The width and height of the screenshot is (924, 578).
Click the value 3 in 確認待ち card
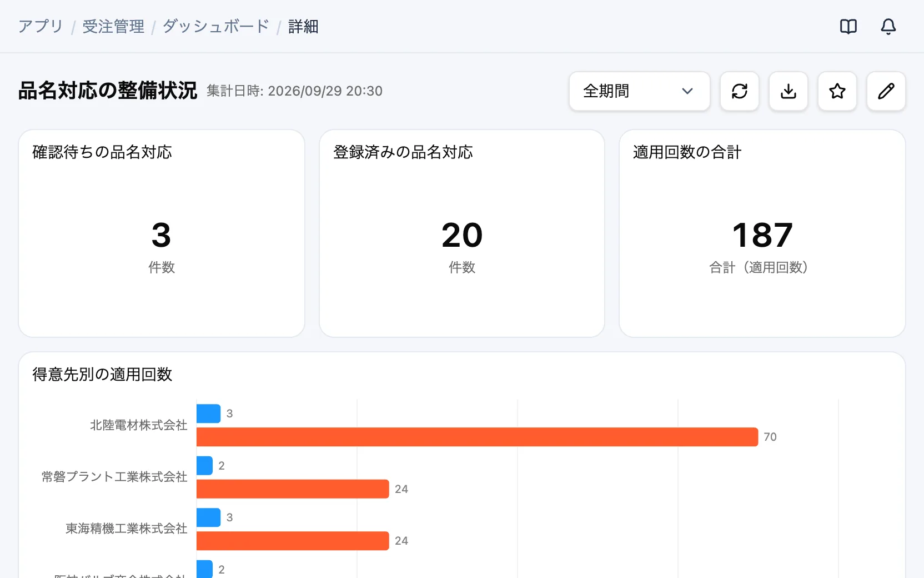161,235
